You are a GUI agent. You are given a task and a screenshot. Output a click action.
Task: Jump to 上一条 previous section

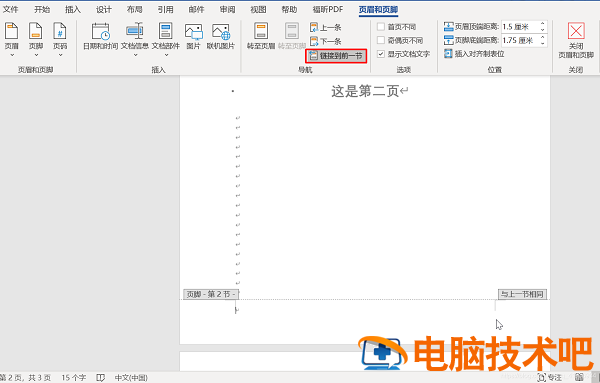pyautogui.click(x=326, y=28)
